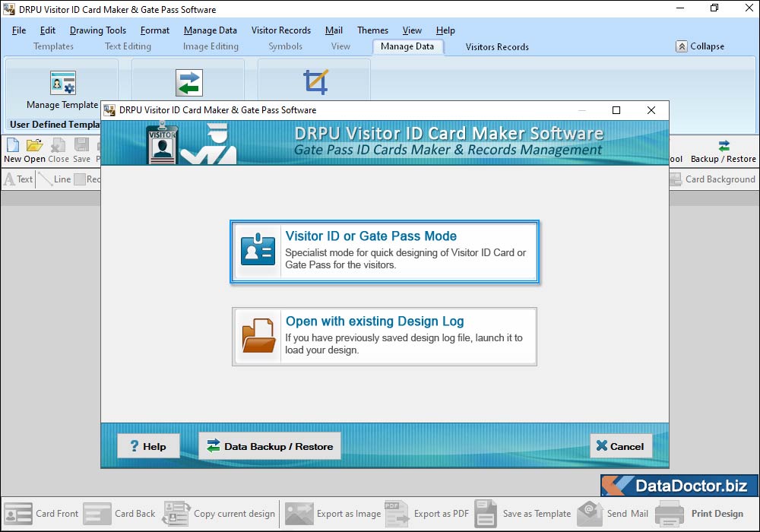Restore down the main application window
Screen dimensions: 760x532
714,8
